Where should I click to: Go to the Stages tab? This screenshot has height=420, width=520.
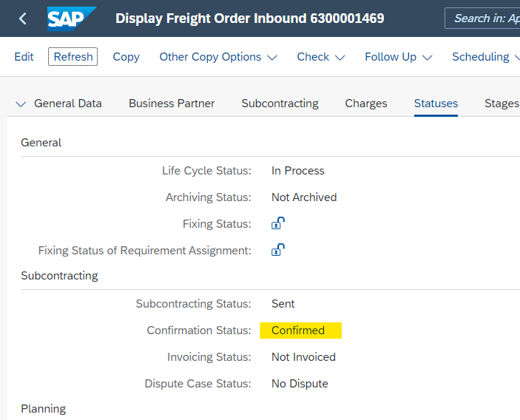[x=502, y=104]
